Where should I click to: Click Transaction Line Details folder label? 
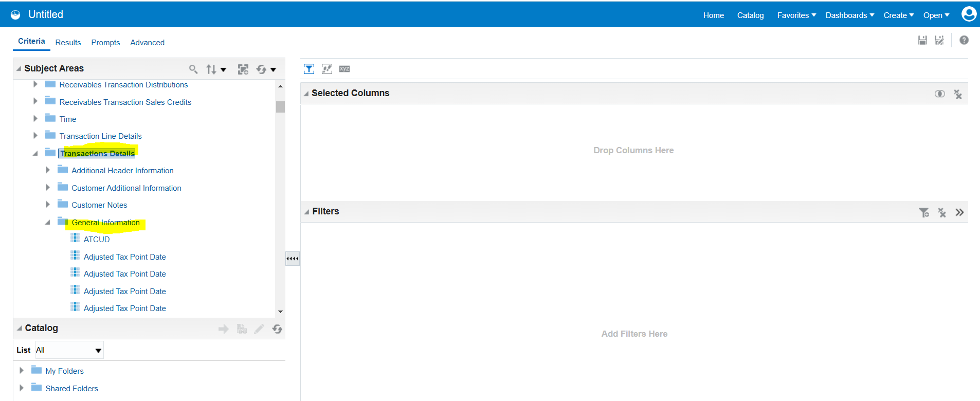[100, 136]
